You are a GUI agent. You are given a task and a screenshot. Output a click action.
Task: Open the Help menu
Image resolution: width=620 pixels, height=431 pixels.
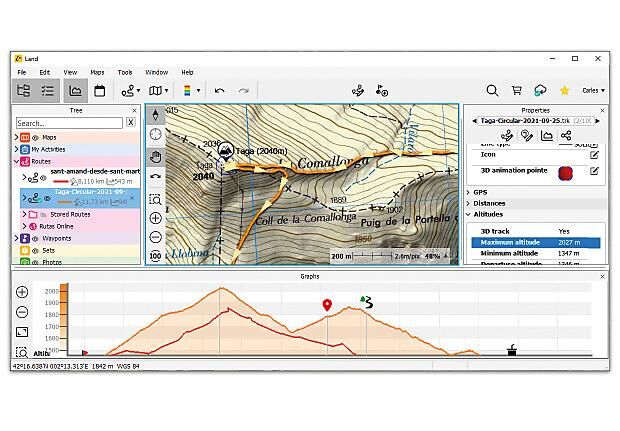(187, 72)
